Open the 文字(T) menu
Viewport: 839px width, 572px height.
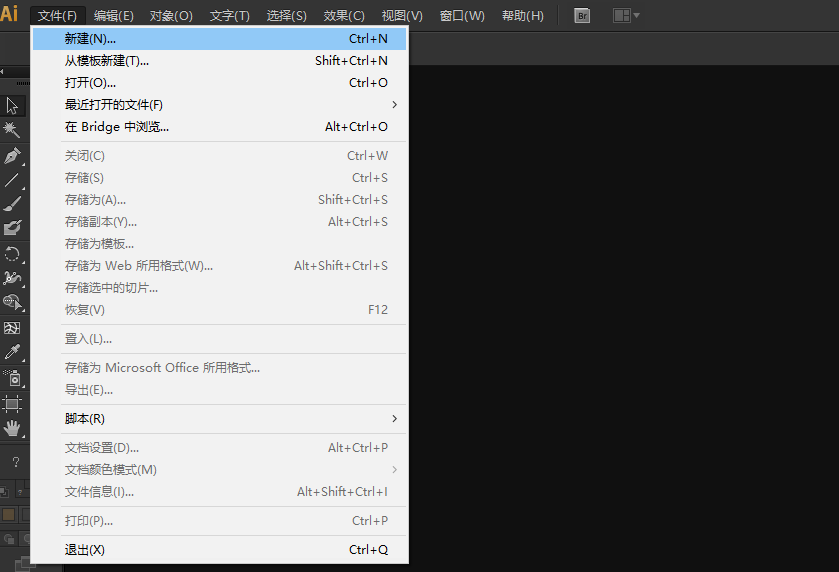tap(230, 16)
